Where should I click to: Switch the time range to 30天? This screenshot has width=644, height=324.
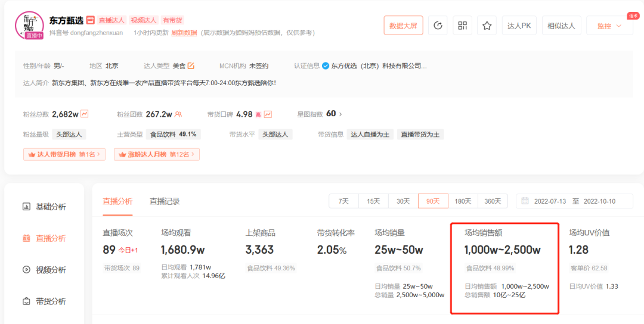[403, 201]
